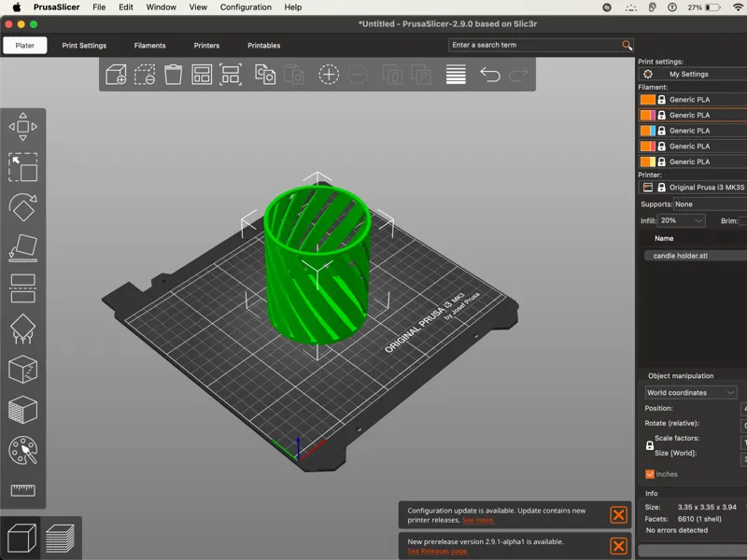Open the third Generic PLA filament dropdown
Image resolution: width=747 pixels, height=560 pixels.
coord(693,131)
